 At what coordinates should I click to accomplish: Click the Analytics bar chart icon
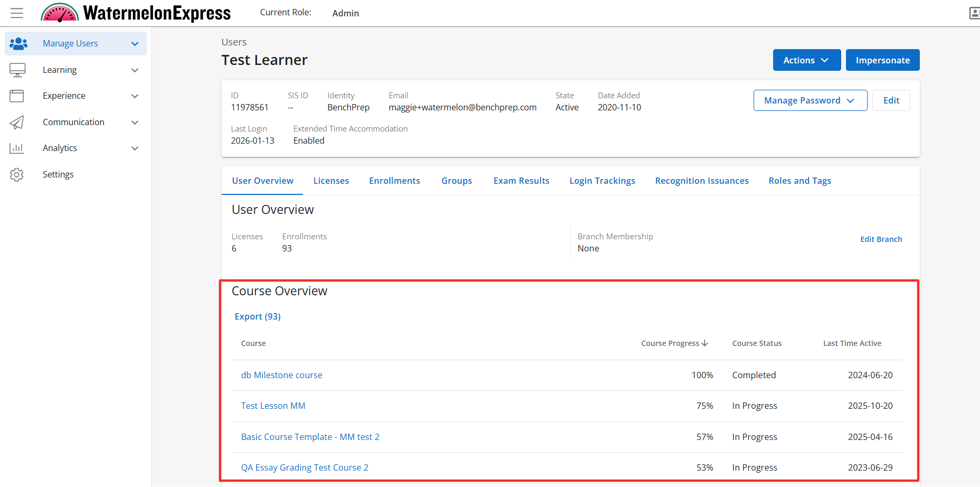tap(17, 148)
